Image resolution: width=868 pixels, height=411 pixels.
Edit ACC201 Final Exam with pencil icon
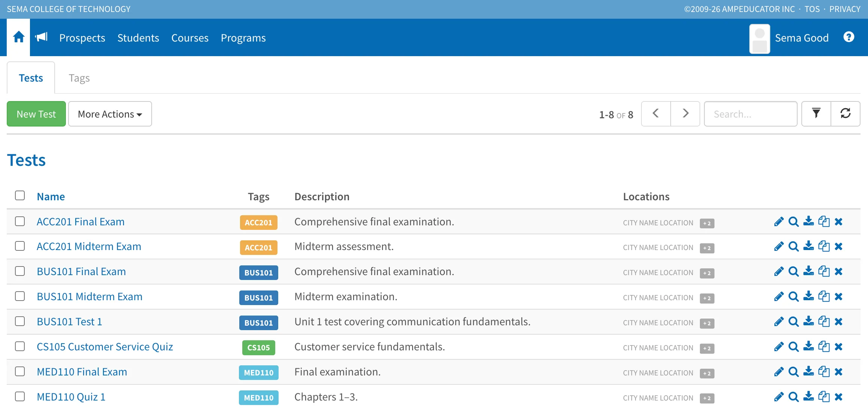[x=779, y=222]
